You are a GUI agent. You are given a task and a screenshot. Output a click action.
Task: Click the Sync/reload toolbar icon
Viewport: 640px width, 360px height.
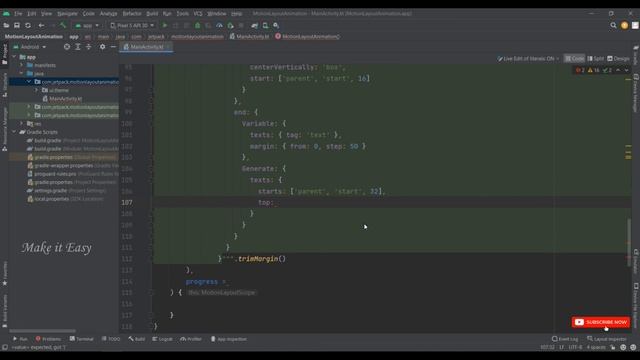coord(28,25)
